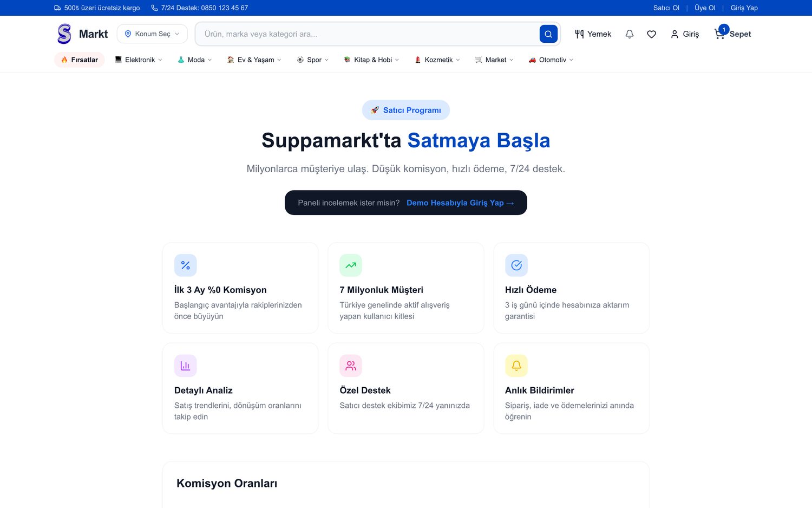
Task: Click the Hızlı Ödeme card title
Action: pos(531,290)
